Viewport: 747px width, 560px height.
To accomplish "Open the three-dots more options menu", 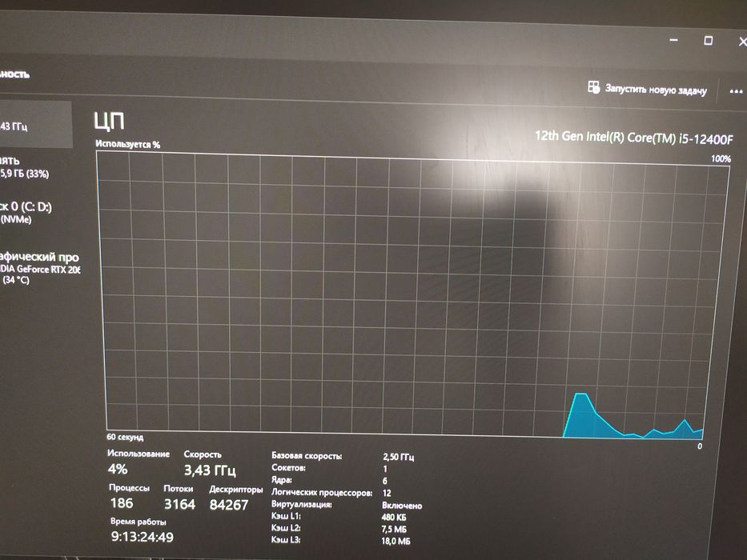I will point(736,91).
